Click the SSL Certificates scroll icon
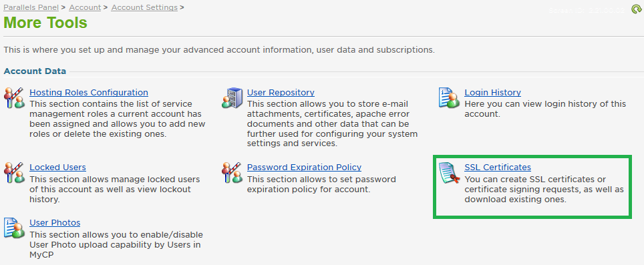The height and width of the screenshot is (265, 644). [x=449, y=173]
